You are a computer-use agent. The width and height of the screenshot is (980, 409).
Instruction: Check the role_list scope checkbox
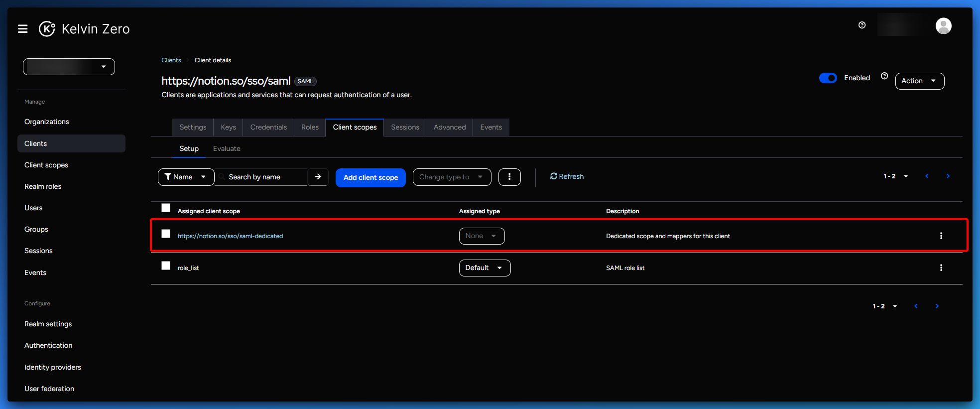tap(166, 266)
